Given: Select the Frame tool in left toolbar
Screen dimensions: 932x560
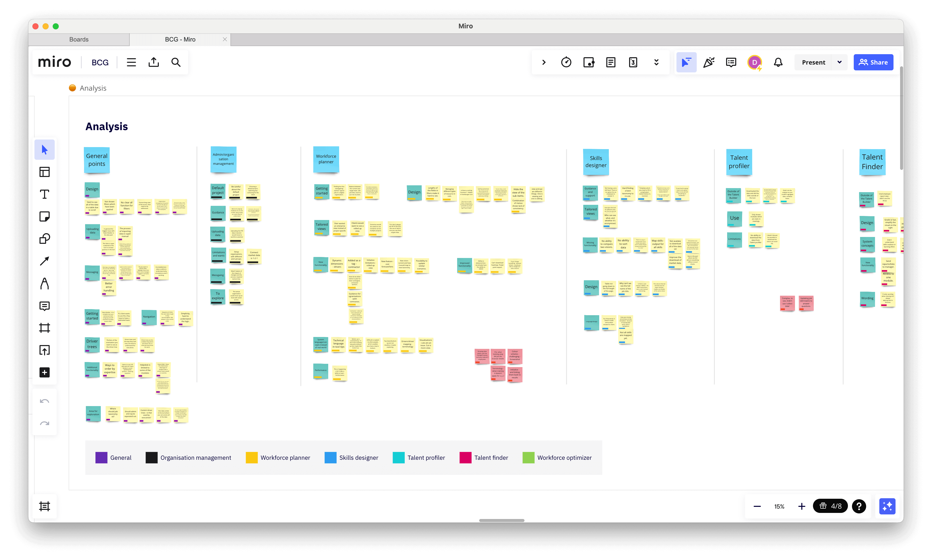Looking at the screenshot, I should (45, 328).
